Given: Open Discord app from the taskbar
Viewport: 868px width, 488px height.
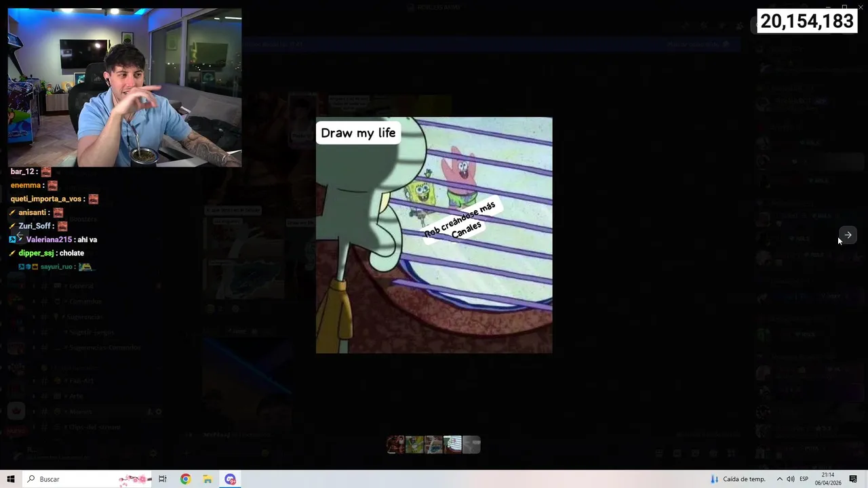Looking at the screenshot, I should [231, 479].
